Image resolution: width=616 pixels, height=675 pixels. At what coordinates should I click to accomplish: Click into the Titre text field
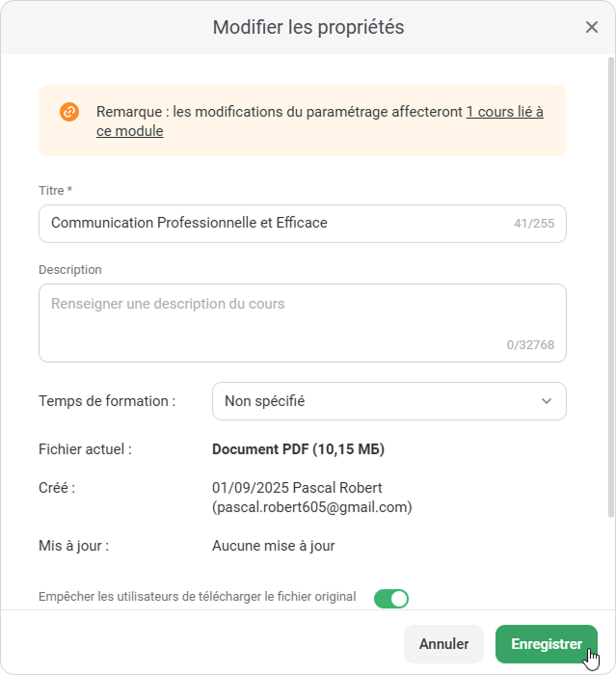[x=270, y=223]
